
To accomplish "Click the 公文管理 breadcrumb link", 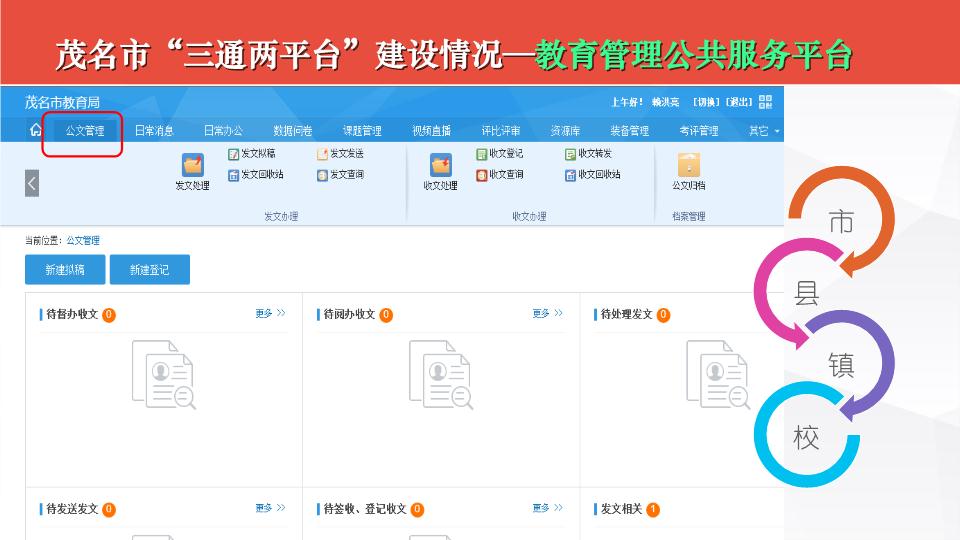I will [x=83, y=241].
